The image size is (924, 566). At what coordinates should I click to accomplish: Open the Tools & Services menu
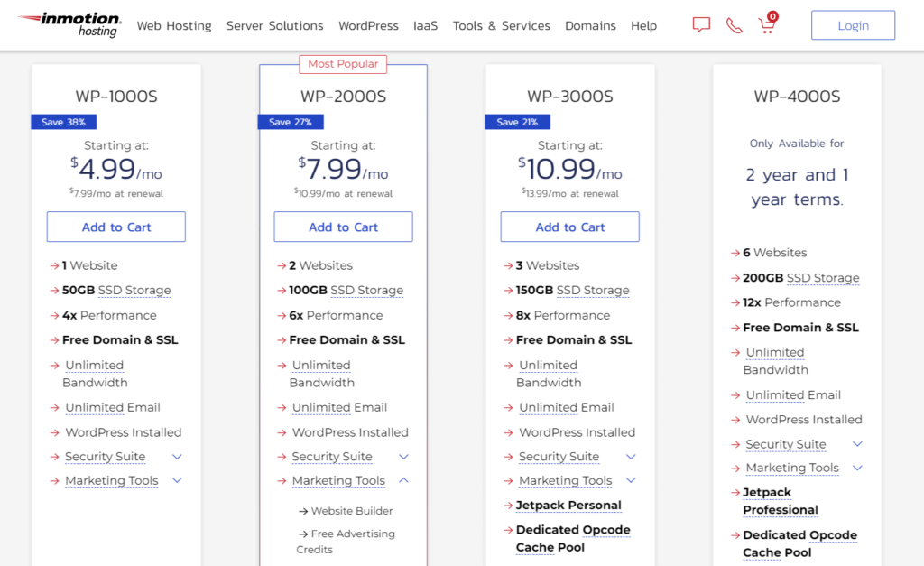pos(501,26)
